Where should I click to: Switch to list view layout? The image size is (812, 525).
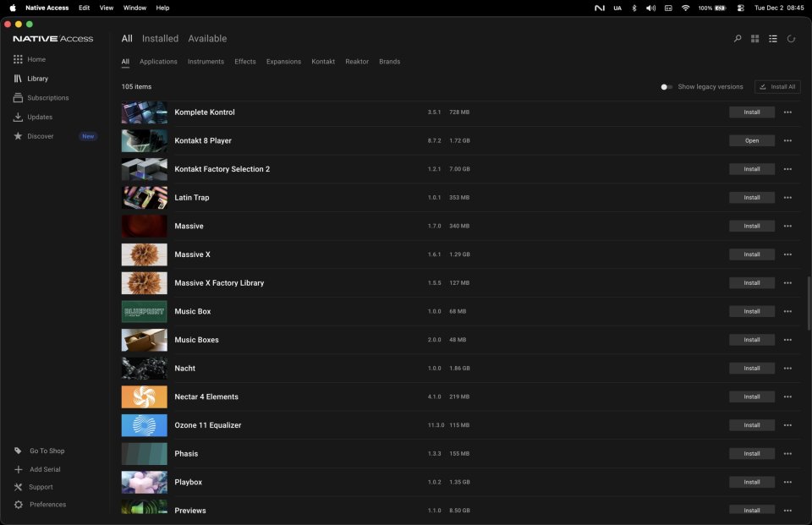point(772,39)
